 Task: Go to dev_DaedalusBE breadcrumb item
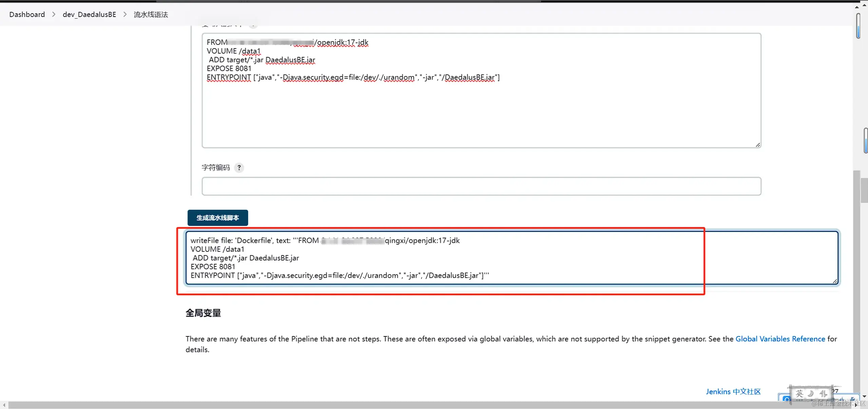(89, 14)
